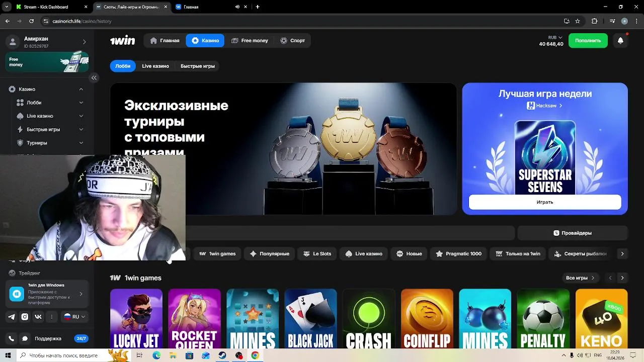This screenshot has height=362, width=644.
Task: Collapse the Казино sidebar section
Action: pyautogui.click(x=81, y=89)
